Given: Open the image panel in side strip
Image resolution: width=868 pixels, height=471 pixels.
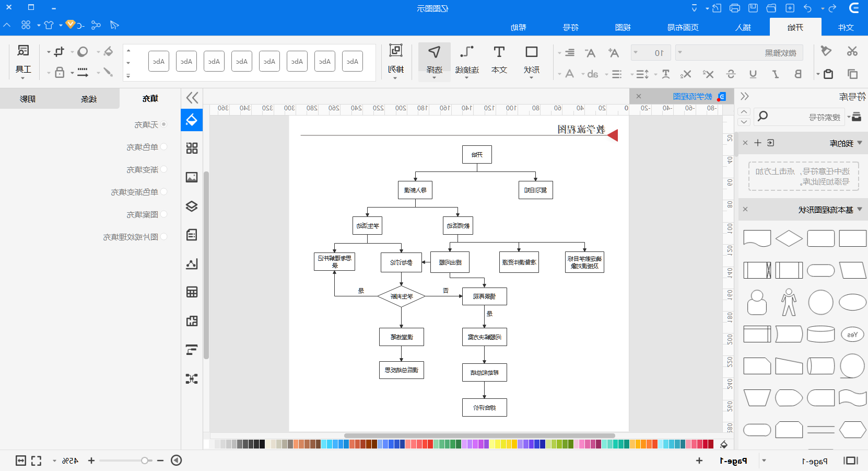Looking at the screenshot, I should pyautogui.click(x=192, y=177).
